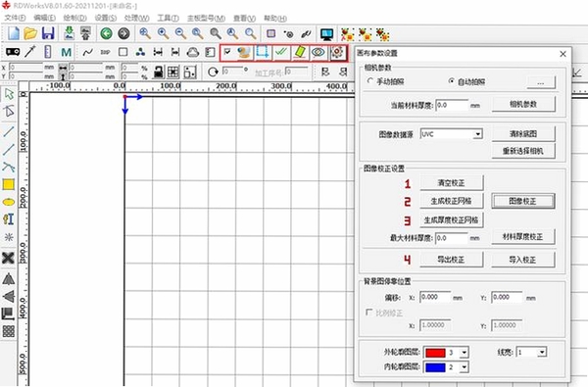Select the 自动拍照 radio button

[x=452, y=81]
